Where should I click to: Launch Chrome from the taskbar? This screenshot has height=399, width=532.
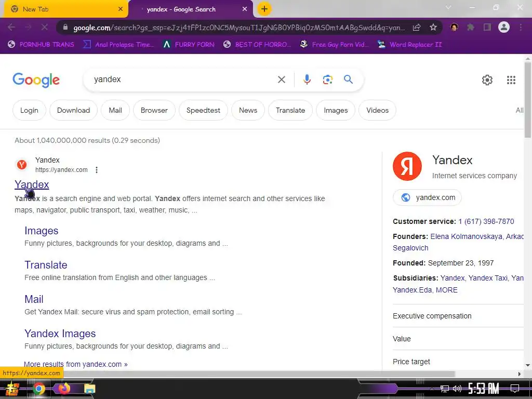[x=38, y=389]
